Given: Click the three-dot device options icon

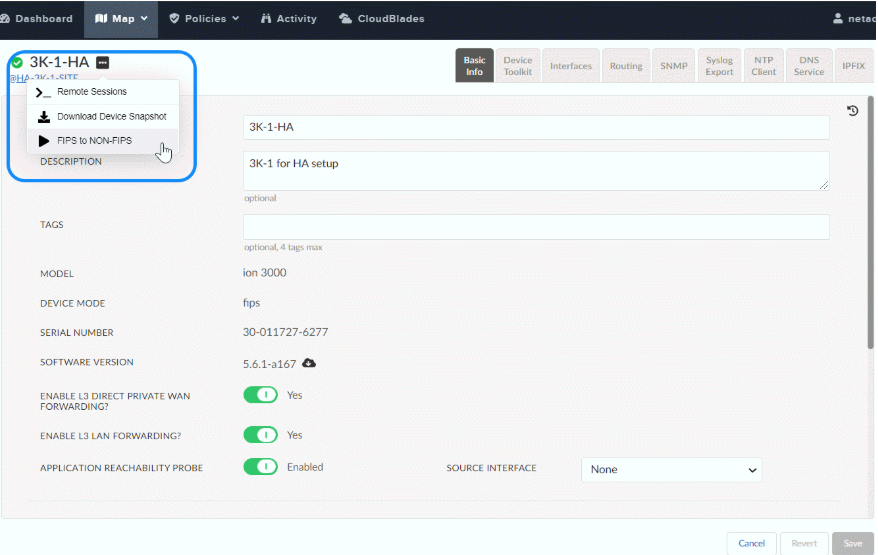Looking at the screenshot, I should point(103,63).
